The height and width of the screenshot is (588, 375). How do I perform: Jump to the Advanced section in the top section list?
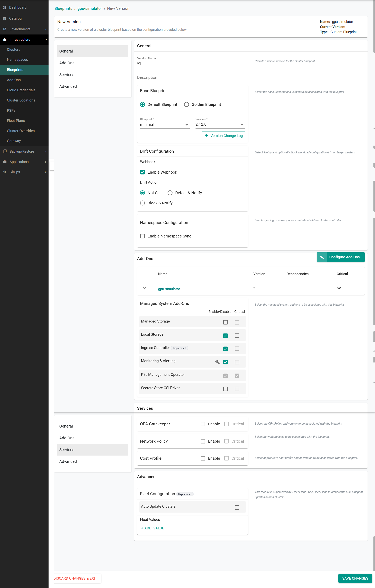coord(93,86)
